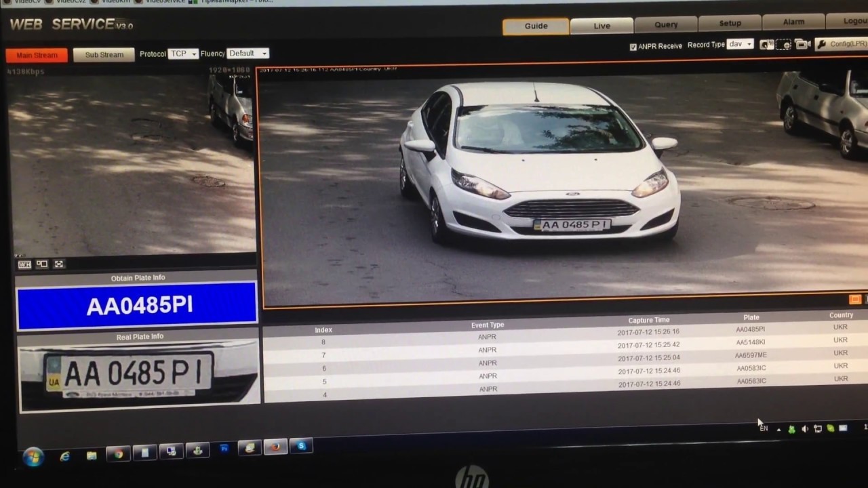This screenshot has width=868, height=488.
Task: Switch to Main Stream
Action: pos(37,55)
